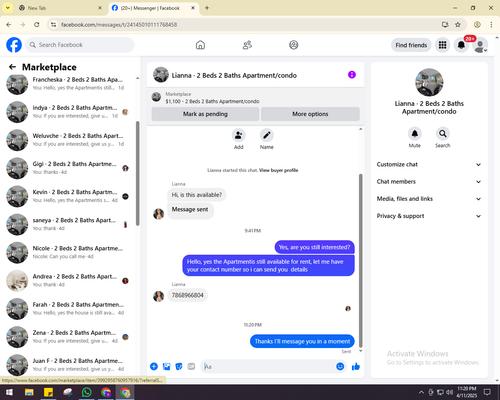This screenshot has height=400, width=500.
Task: Expand Media, files and links section
Action: coord(429,199)
